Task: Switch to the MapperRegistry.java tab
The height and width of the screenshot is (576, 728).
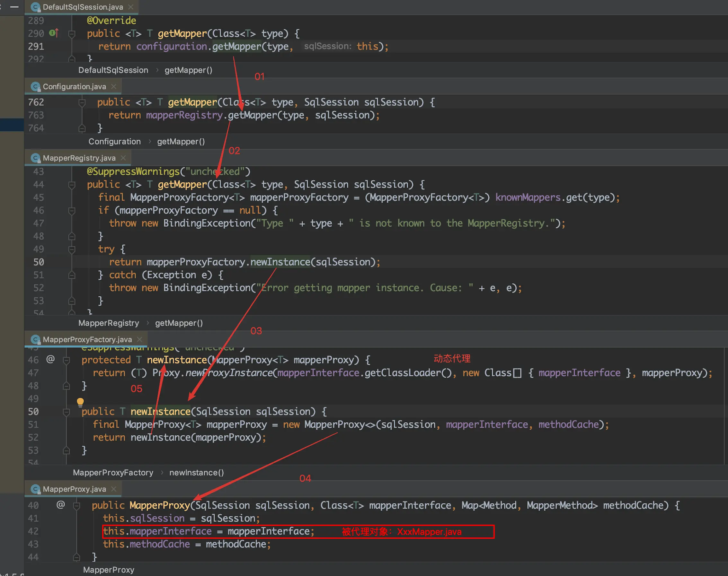Action: tap(79, 158)
